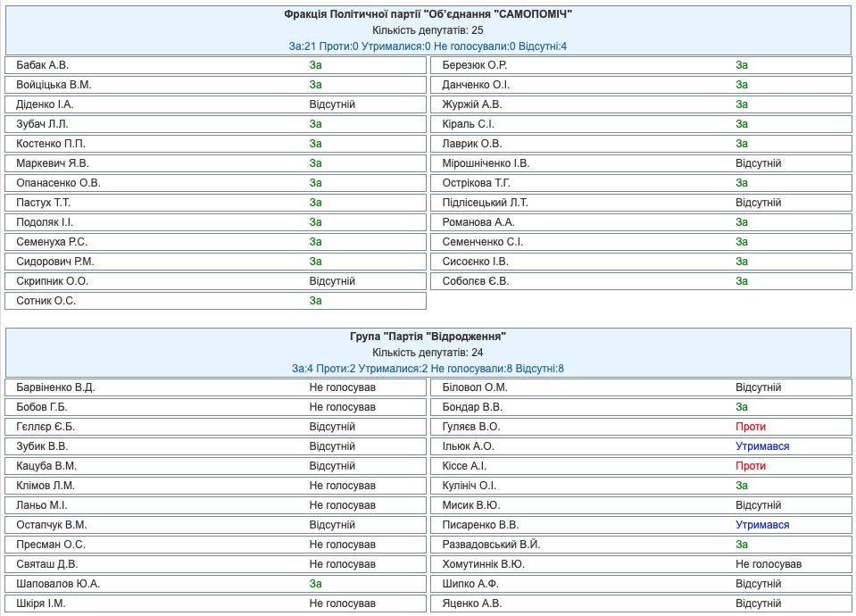Viewport: 856px width, 616px height.
Task: Click Сисоєнко І.В. name
Action: (x=476, y=262)
